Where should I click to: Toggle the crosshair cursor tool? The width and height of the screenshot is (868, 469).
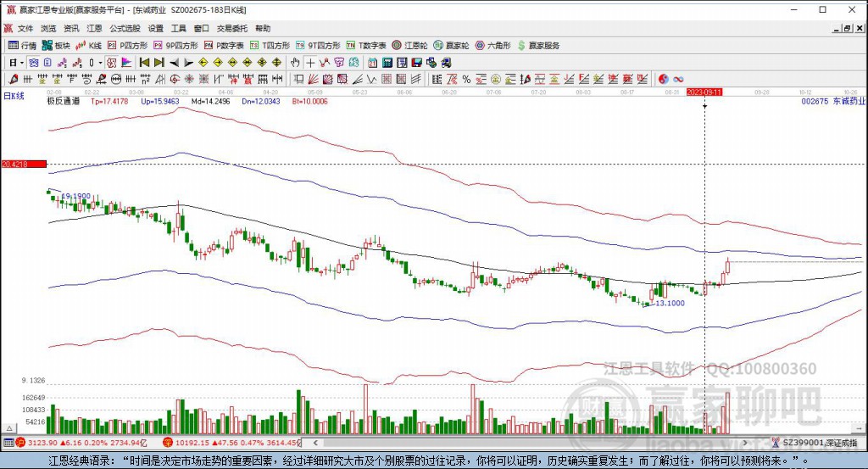click(310, 63)
